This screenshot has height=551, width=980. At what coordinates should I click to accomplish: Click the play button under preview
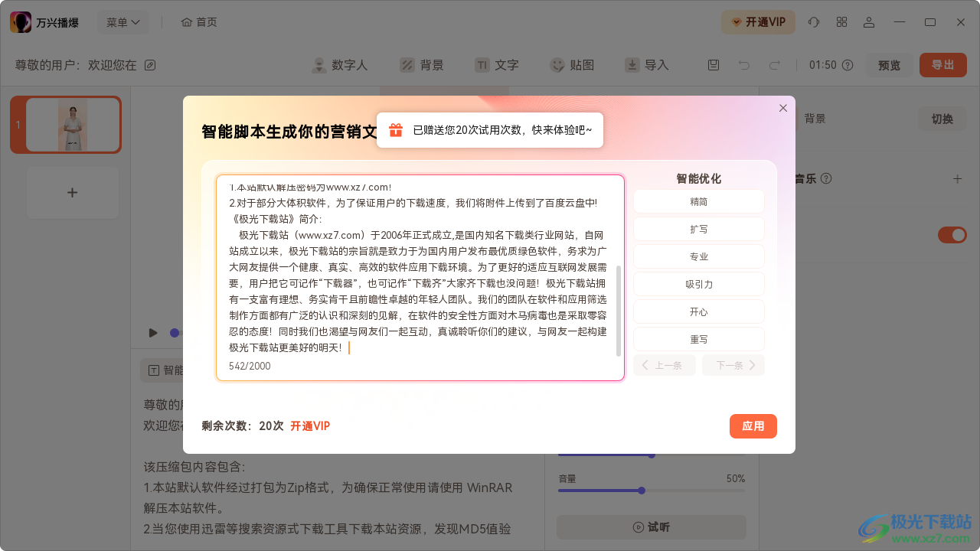click(x=153, y=333)
